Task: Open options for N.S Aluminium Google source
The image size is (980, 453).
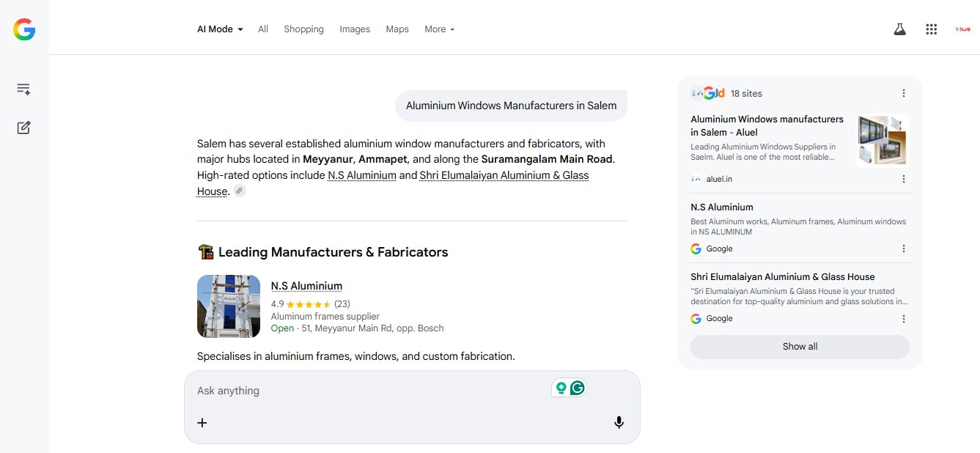Action: 904,248
